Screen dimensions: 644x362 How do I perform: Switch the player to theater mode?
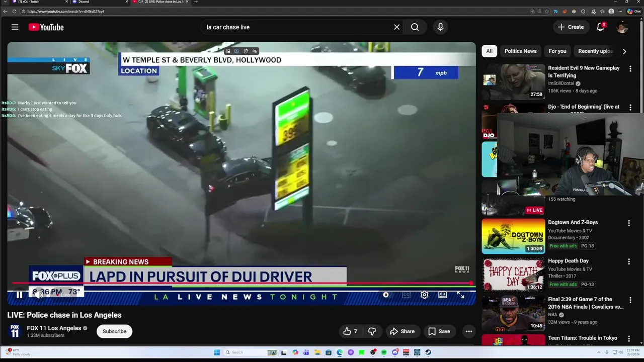pos(442,295)
